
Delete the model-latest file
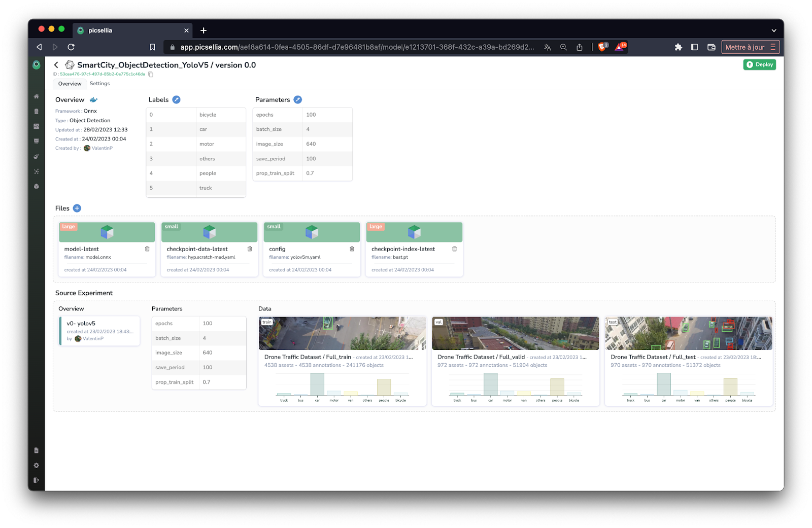pyautogui.click(x=147, y=249)
